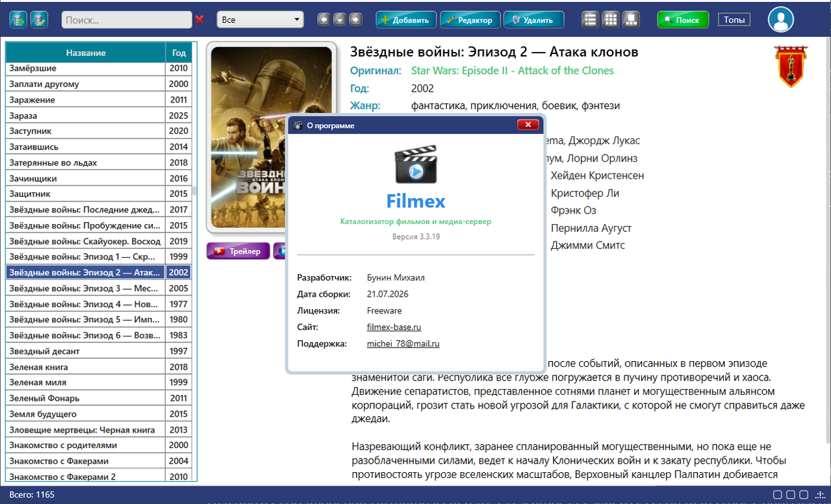The width and height of the screenshot is (831, 504).
Task: Click the michei_78@mail.ru support link
Action: [403, 344]
